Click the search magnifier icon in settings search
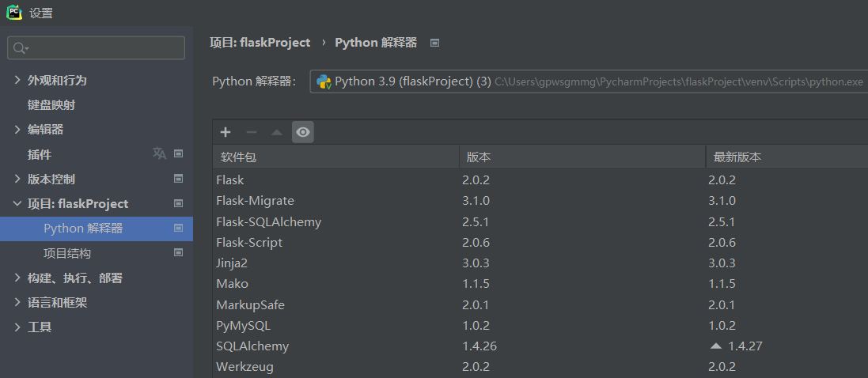 [21, 48]
